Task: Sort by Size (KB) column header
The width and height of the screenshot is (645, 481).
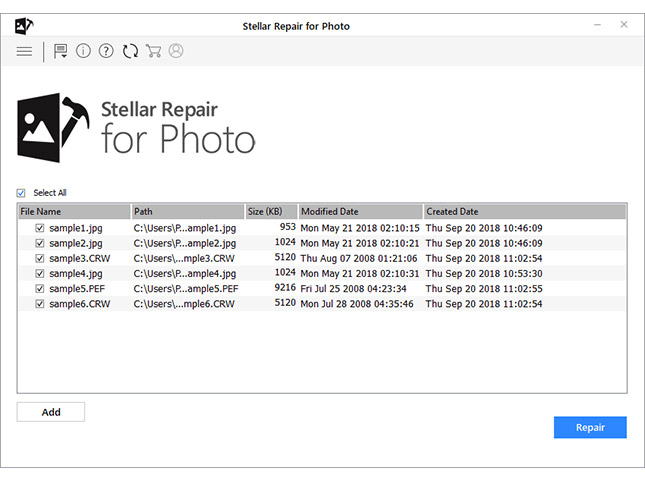Action: 271,212
